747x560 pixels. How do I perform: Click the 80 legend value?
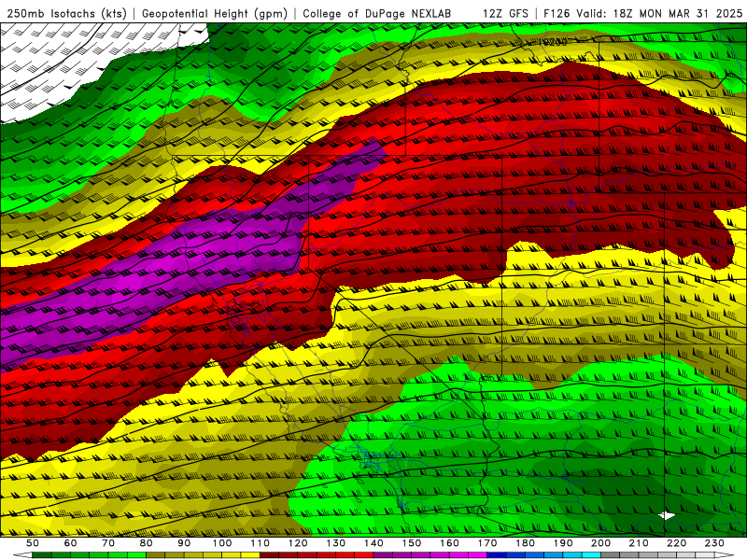click(146, 543)
